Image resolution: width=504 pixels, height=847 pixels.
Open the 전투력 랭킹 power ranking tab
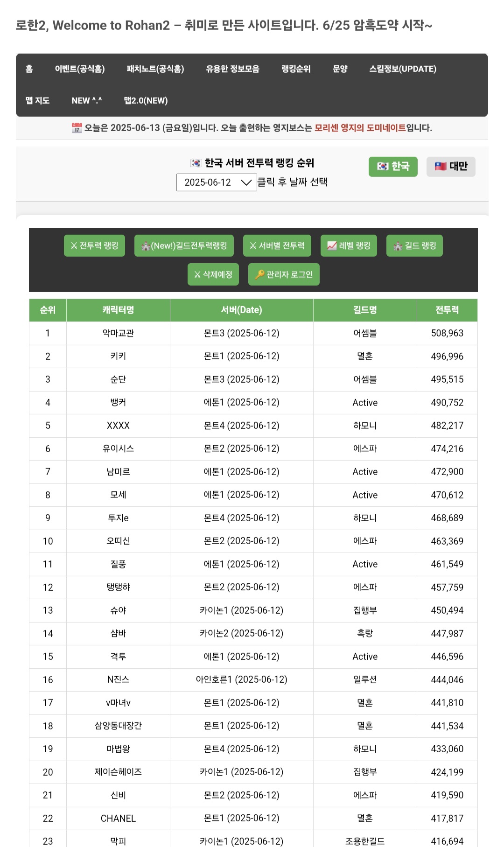click(94, 246)
